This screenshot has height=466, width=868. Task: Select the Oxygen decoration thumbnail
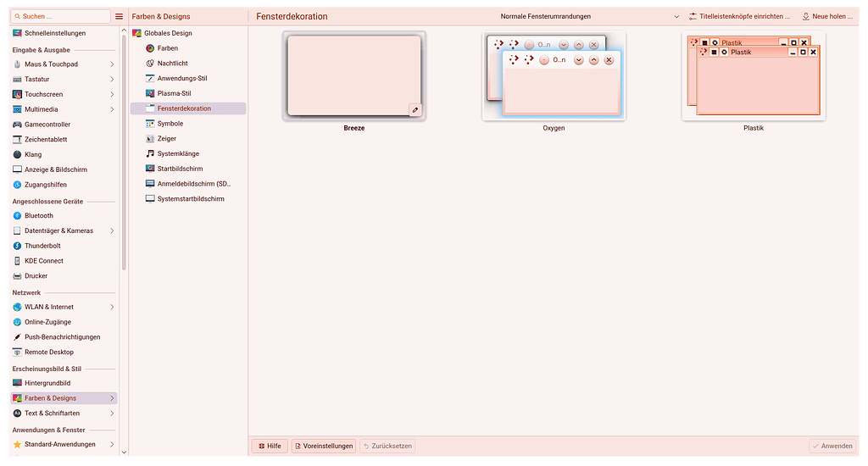(x=554, y=75)
